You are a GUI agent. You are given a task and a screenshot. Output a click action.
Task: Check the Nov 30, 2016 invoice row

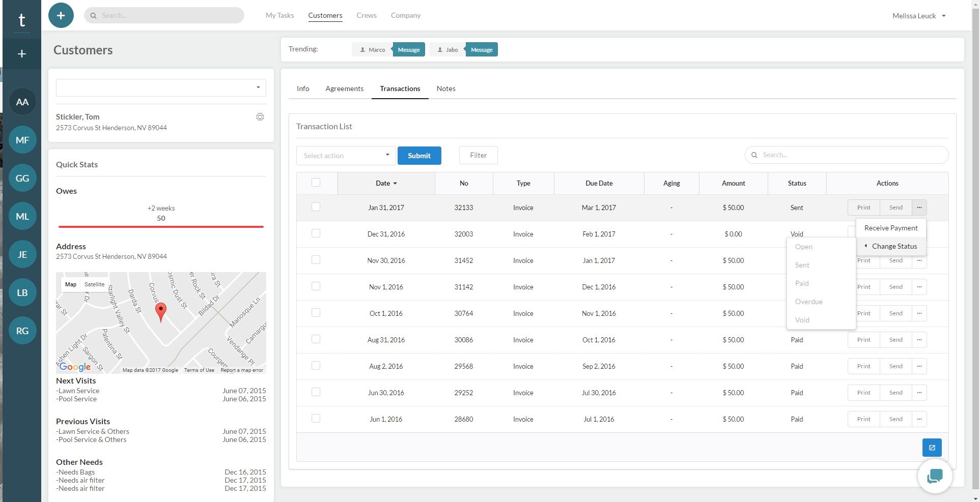point(316,259)
